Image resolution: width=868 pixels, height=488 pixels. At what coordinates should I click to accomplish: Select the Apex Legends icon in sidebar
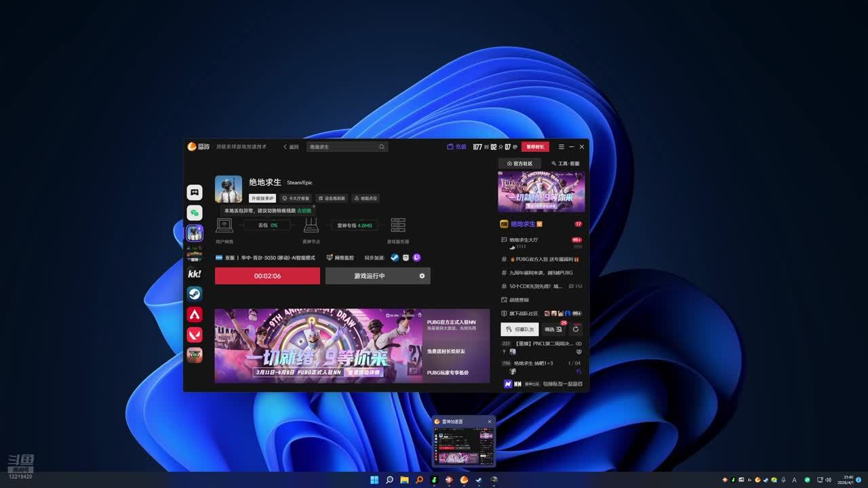pos(195,314)
